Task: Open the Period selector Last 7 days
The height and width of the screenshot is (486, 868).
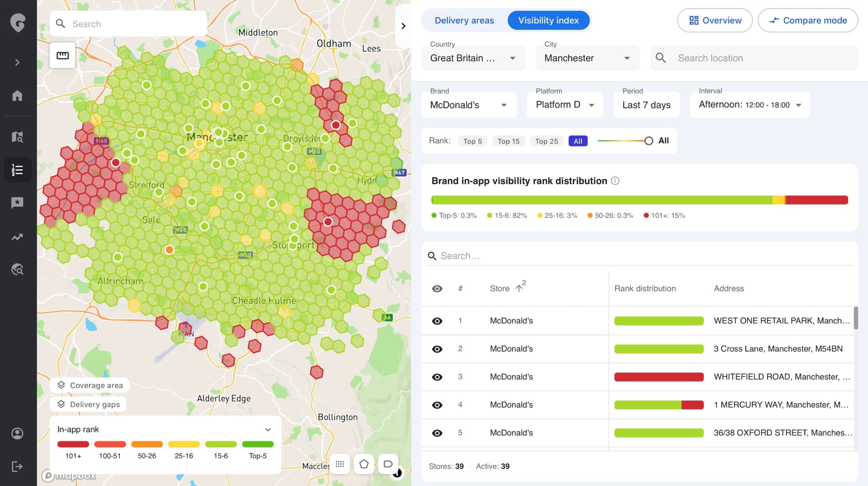Action: click(646, 105)
